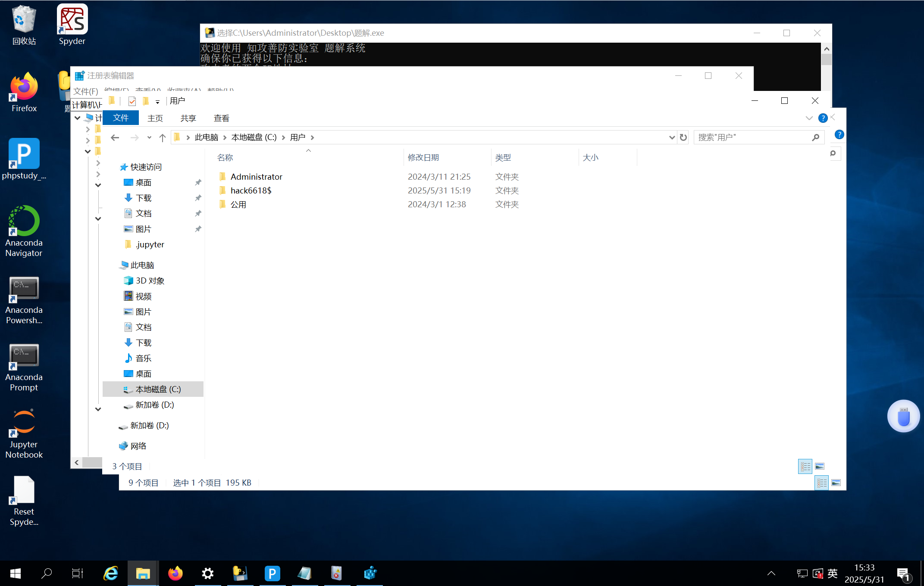
Task: Open the 文件 menu tab
Action: pos(121,118)
